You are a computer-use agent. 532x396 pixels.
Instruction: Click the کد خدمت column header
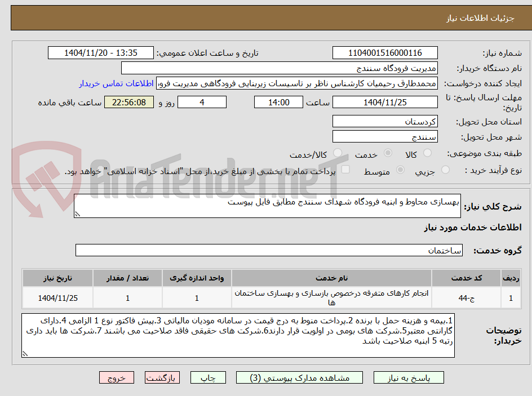(x=467, y=278)
